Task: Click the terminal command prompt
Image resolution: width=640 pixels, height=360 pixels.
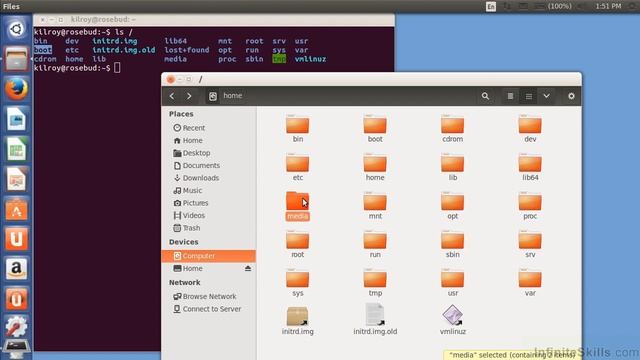Action: (78, 68)
